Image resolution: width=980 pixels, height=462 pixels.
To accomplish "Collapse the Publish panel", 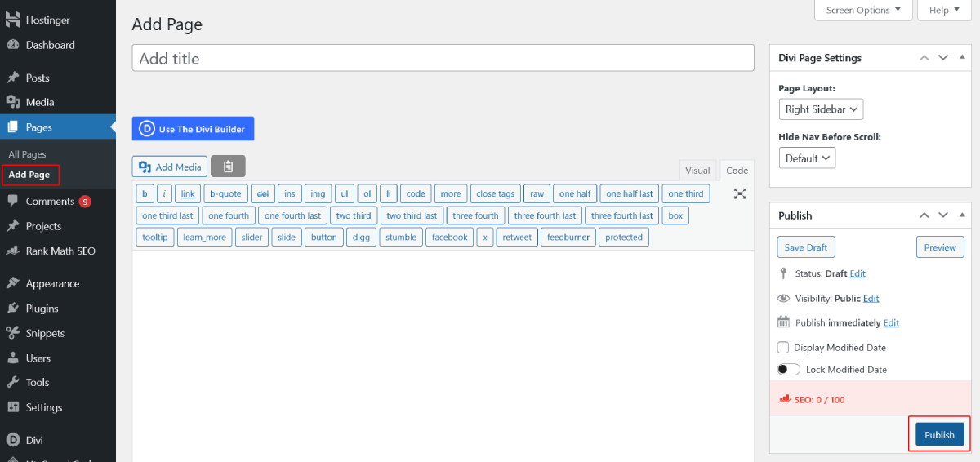I will pyautogui.click(x=960, y=215).
